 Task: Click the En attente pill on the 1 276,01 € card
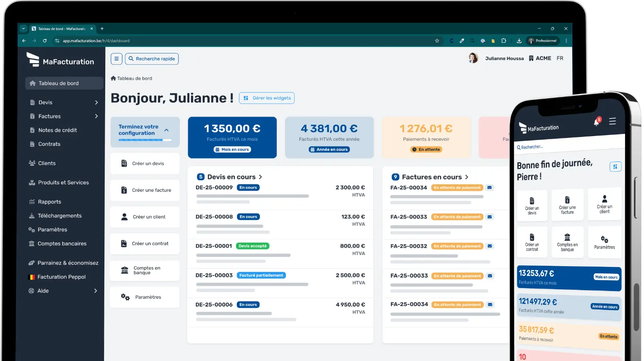coord(426,149)
